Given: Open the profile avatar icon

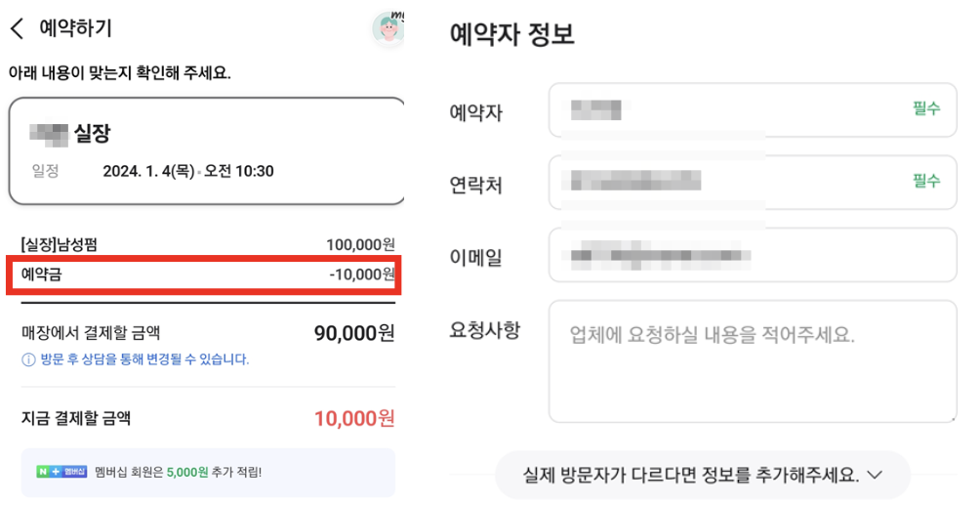Looking at the screenshot, I should pyautogui.click(x=388, y=28).
